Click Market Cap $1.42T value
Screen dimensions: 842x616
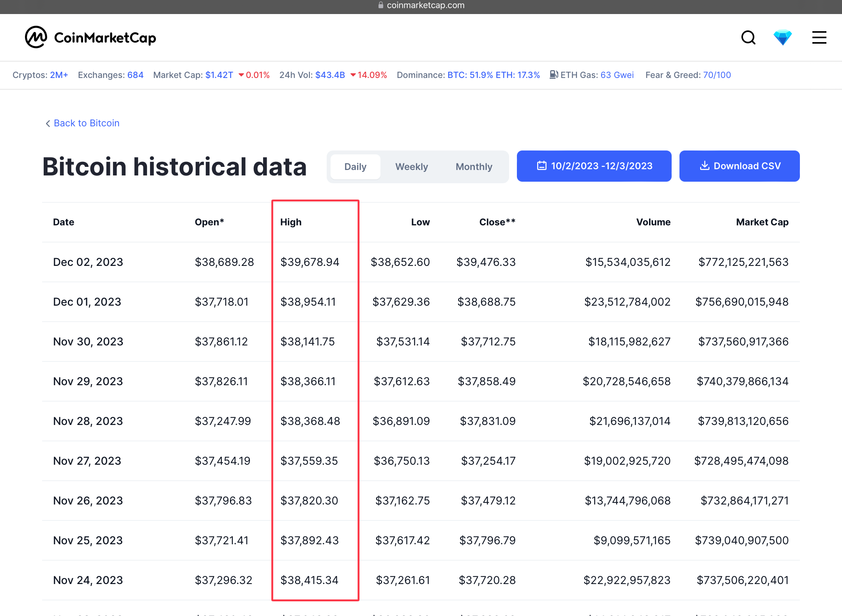(219, 75)
